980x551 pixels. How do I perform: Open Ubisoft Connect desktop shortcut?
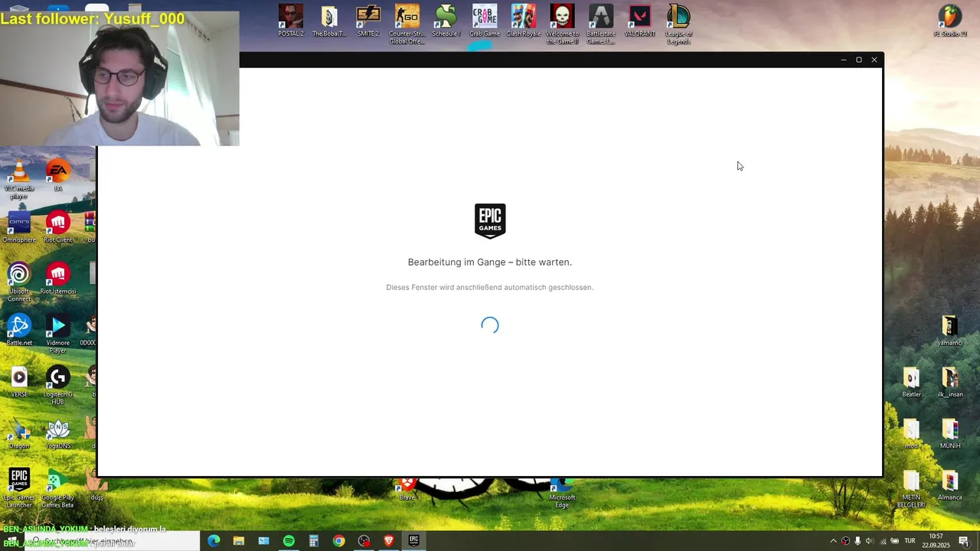pyautogui.click(x=19, y=282)
